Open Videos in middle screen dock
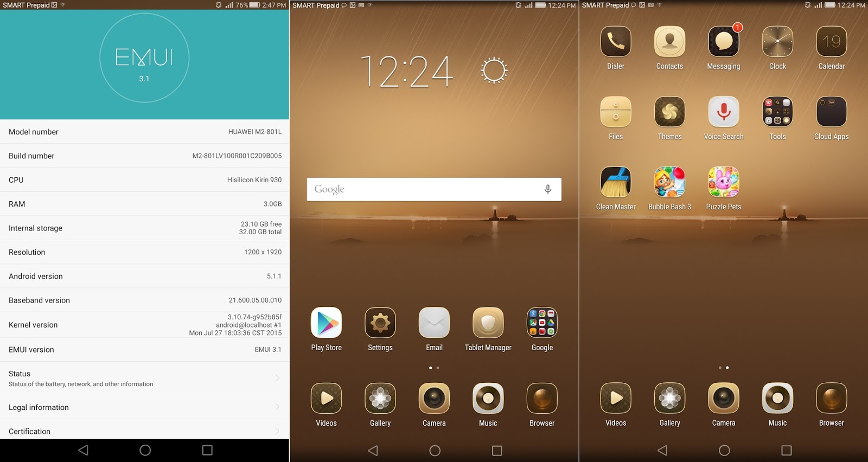Image resolution: width=868 pixels, height=462 pixels. [x=326, y=399]
